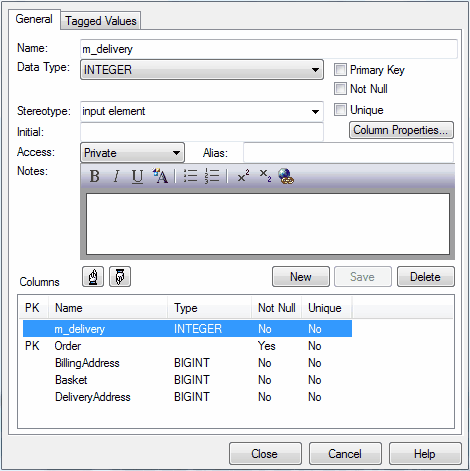Enable the Primary Key checkbox

pos(340,70)
